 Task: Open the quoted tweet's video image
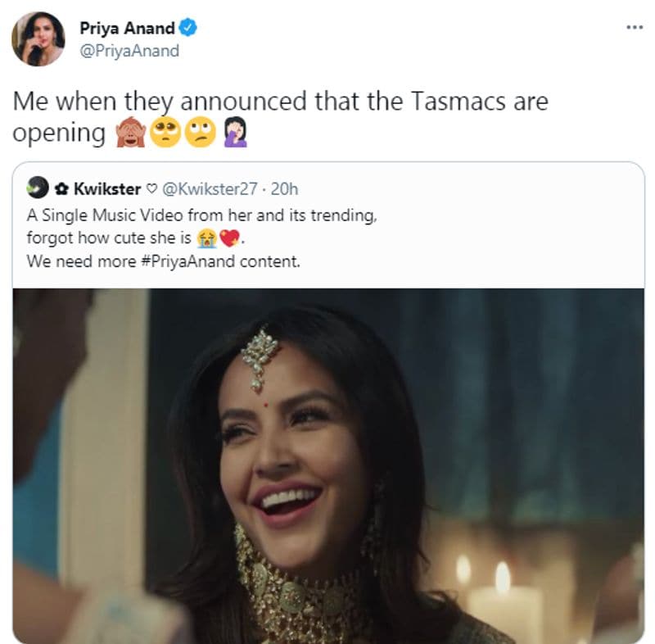[328, 465]
